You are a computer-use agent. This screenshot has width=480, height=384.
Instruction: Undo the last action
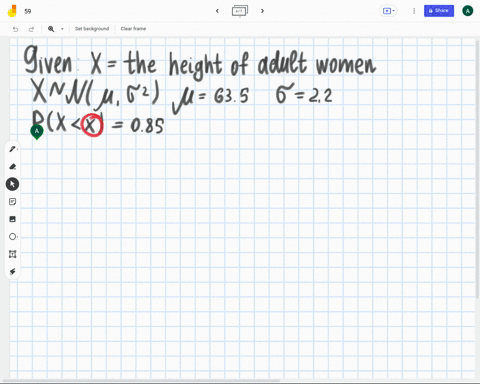(x=15, y=29)
